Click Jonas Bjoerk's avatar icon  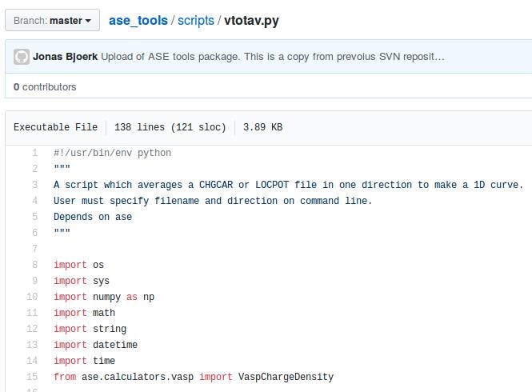[22, 58]
